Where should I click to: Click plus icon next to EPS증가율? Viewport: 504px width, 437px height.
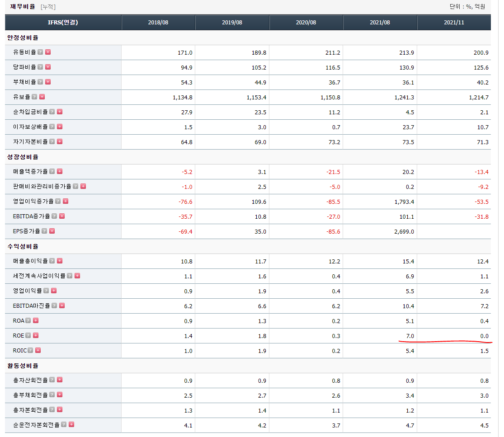(52, 231)
